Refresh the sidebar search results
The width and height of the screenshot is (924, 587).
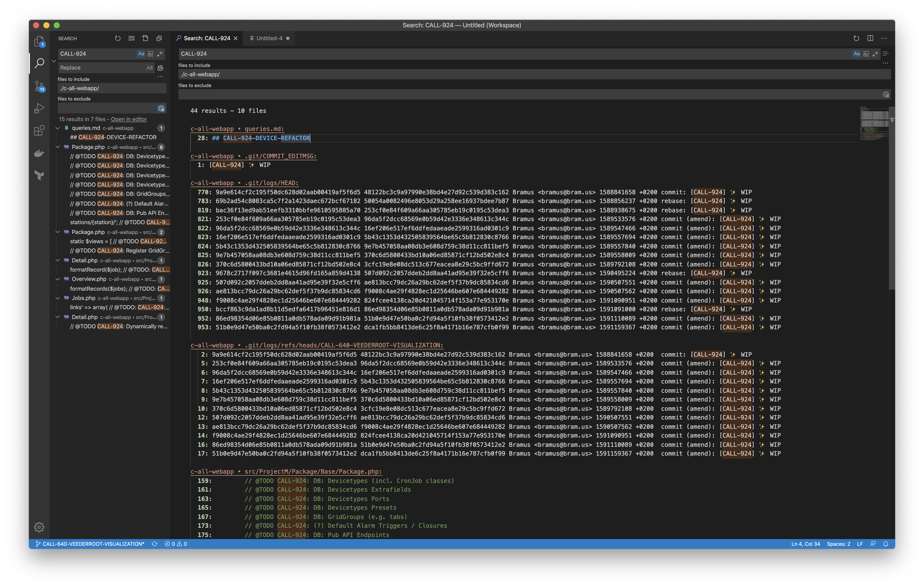click(x=118, y=38)
